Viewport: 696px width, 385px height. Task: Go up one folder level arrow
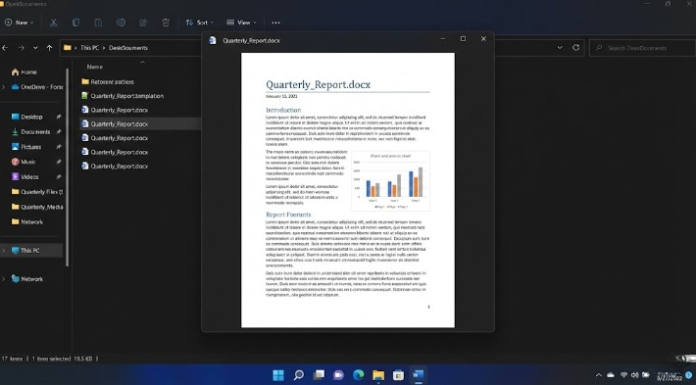49,48
